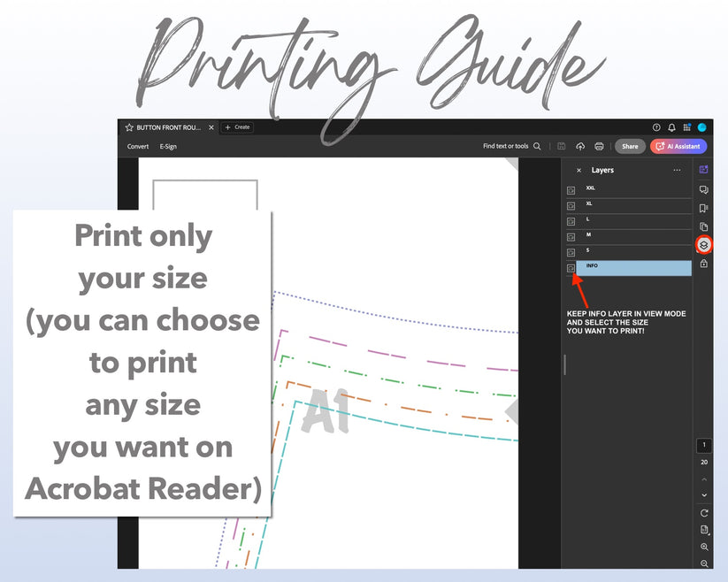Click the zoom in magnifier icon
Image resolution: width=728 pixels, height=582 pixels.
pyautogui.click(x=704, y=548)
